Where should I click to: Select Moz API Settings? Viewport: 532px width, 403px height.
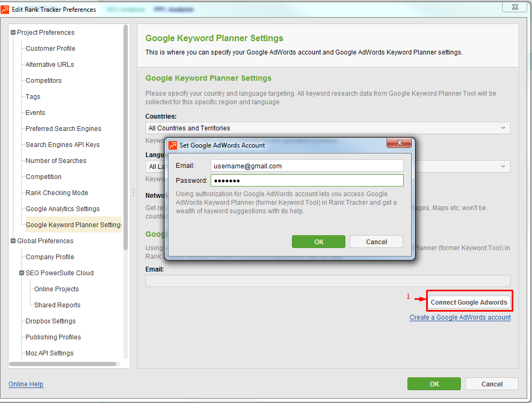tap(50, 353)
